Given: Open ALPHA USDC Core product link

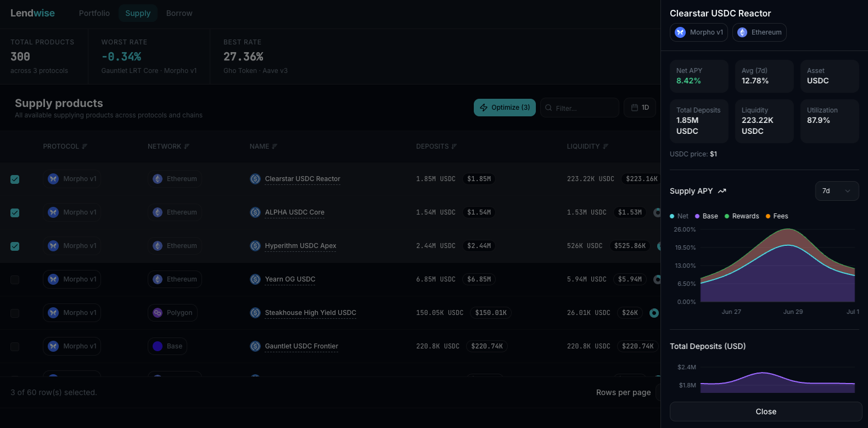Looking at the screenshot, I should point(295,212).
